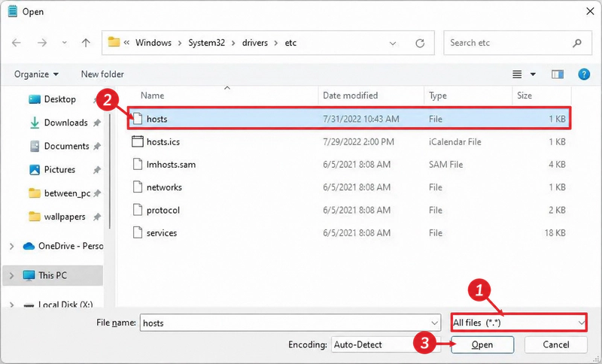Expand the chevron after drivers in path
The height and width of the screenshot is (364, 602).
tap(276, 43)
